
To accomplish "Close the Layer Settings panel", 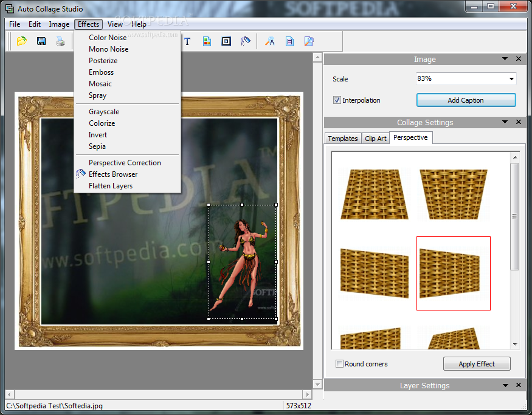I will [x=519, y=385].
